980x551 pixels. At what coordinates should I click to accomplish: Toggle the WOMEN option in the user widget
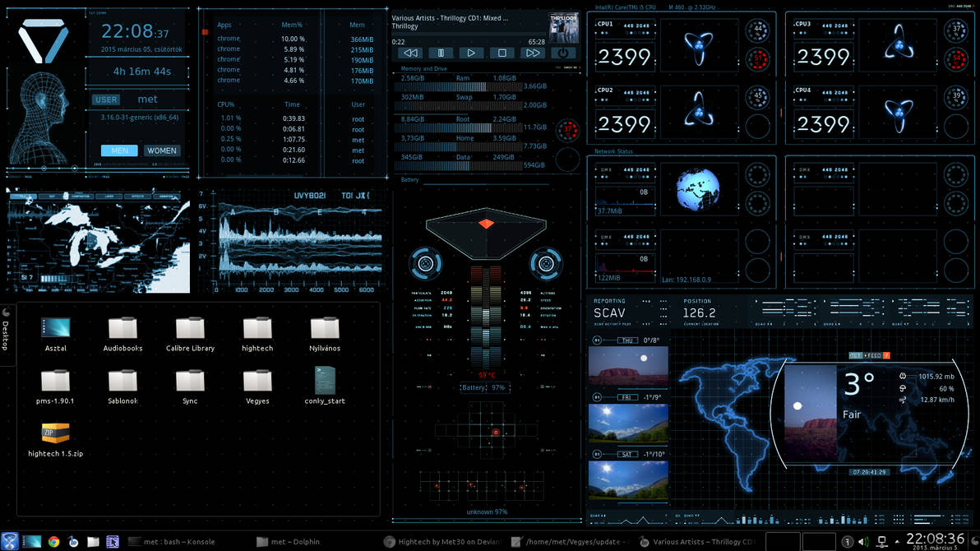(x=162, y=150)
